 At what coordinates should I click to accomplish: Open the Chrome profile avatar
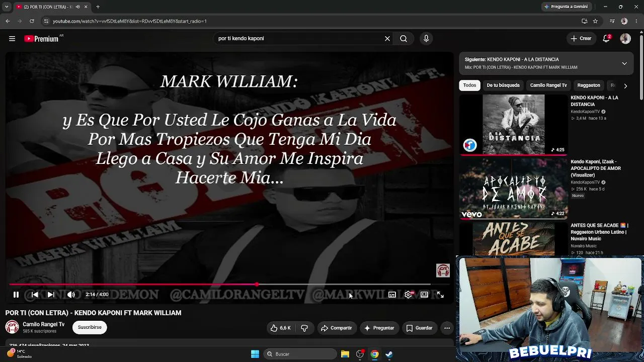point(624,21)
